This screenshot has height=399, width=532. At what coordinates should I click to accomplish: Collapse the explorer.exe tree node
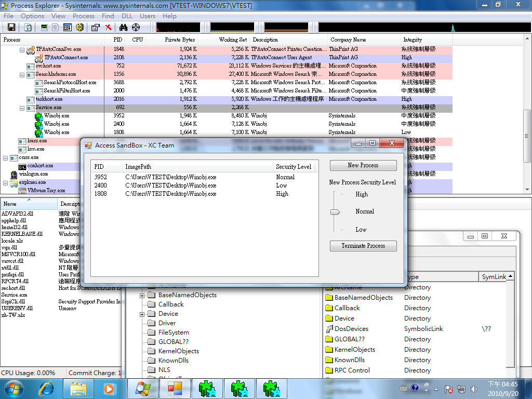(x=5, y=183)
